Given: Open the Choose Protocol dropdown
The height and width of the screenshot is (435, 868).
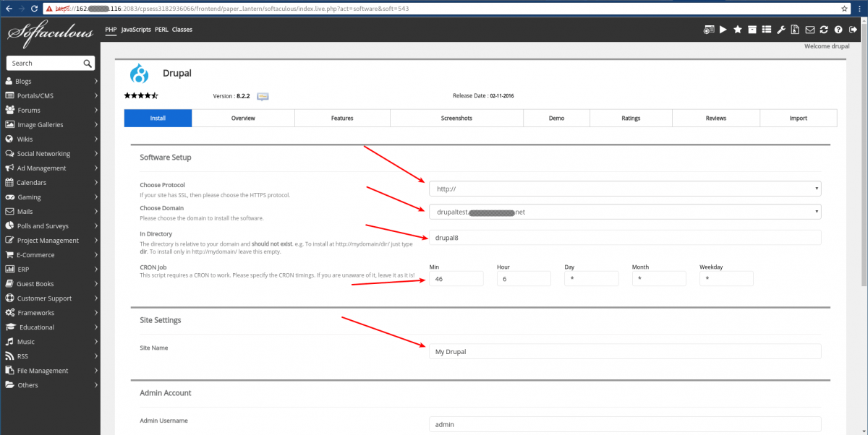Looking at the screenshot, I should click(x=625, y=188).
